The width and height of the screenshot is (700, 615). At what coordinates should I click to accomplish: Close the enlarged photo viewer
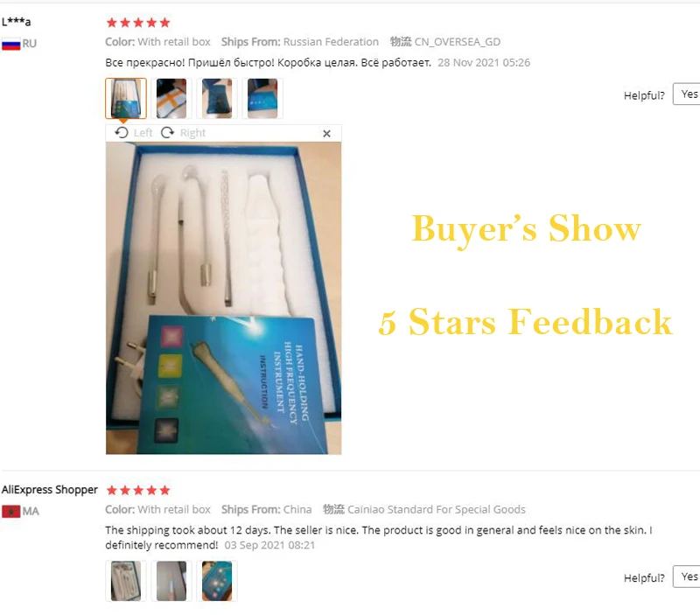click(326, 134)
